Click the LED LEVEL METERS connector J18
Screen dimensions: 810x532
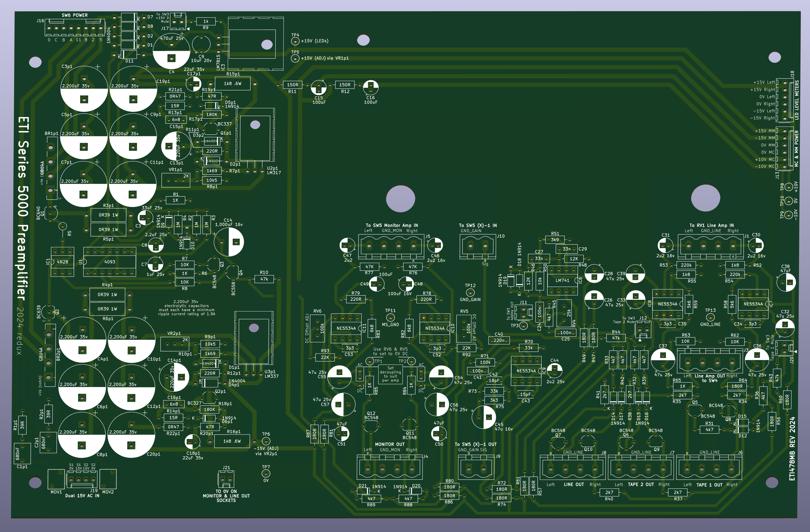click(785, 100)
